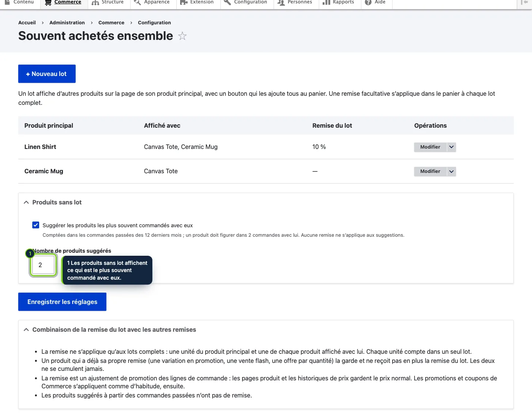Click the Remise du lot column header
The image size is (532, 418).
coord(332,126)
